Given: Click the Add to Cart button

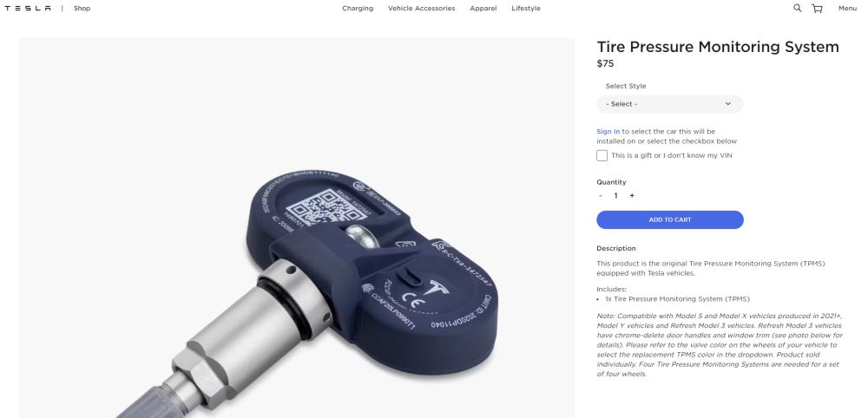Looking at the screenshot, I should (670, 219).
